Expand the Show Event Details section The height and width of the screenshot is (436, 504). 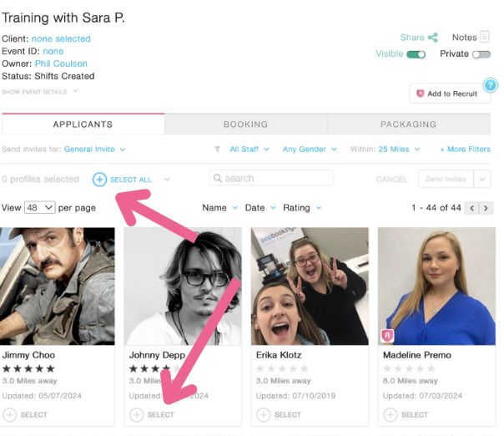40,91
